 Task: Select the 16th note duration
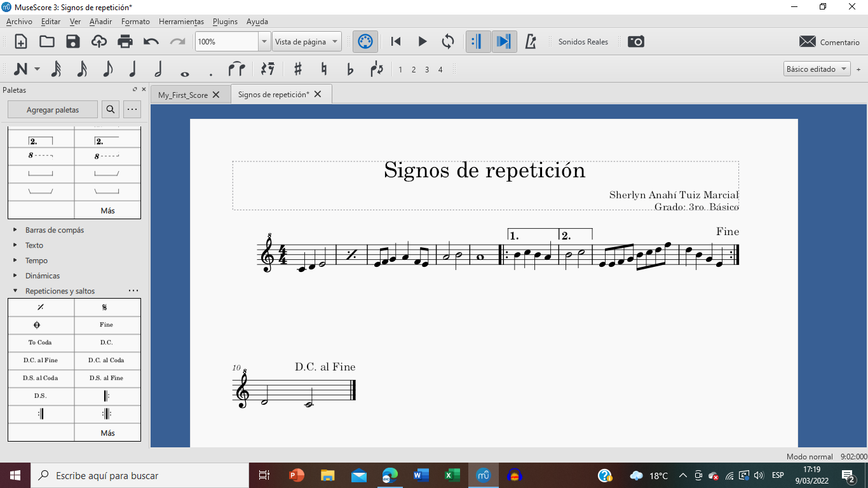(x=82, y=69)
